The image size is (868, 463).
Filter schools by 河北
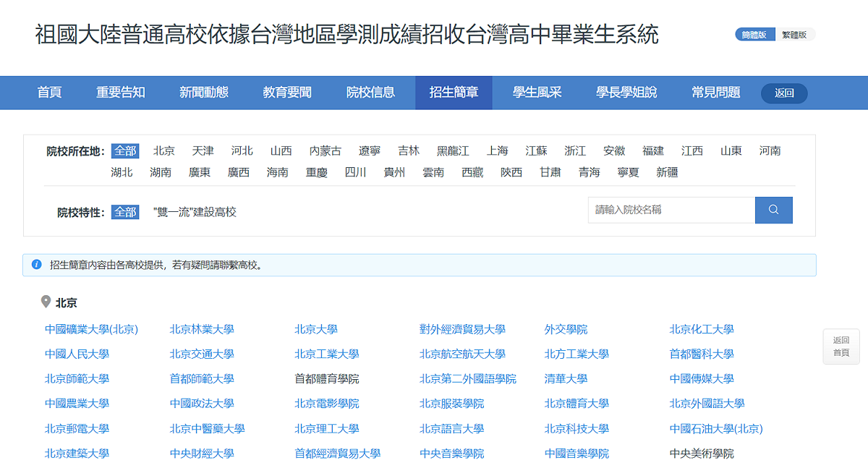point(242,150)
